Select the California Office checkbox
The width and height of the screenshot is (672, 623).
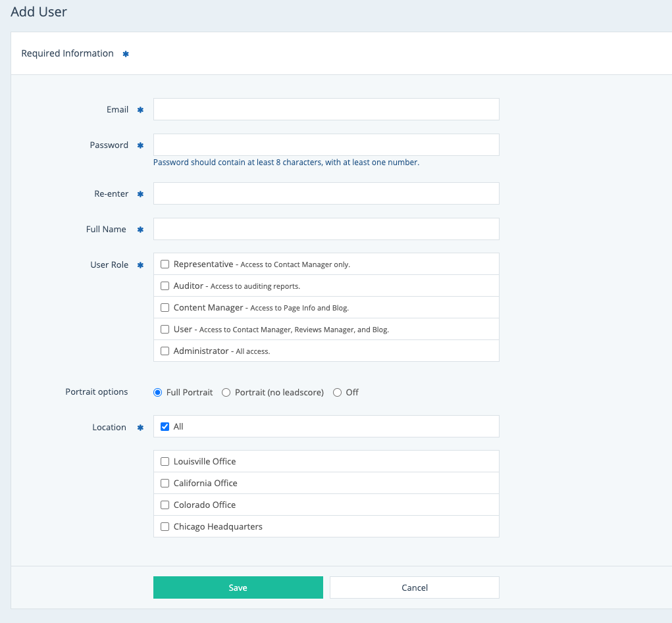pyautogui.click(x=165, y=484)
